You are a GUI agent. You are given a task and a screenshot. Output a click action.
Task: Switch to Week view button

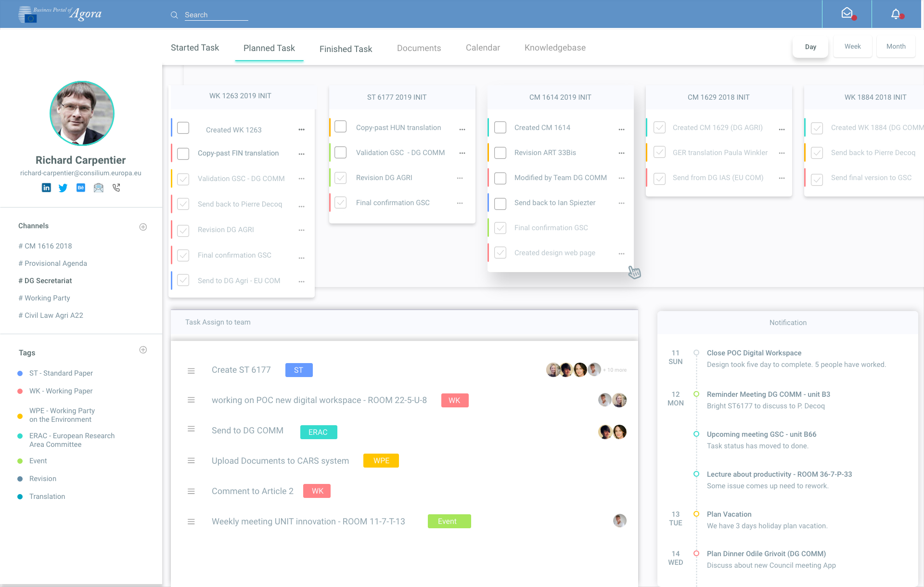click(852, 47)
